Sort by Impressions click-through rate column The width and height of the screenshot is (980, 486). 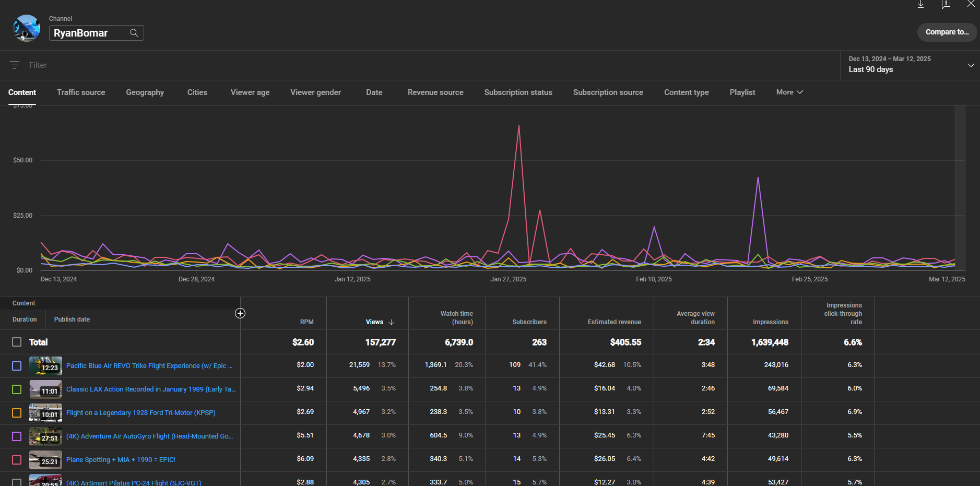point(843,314)
